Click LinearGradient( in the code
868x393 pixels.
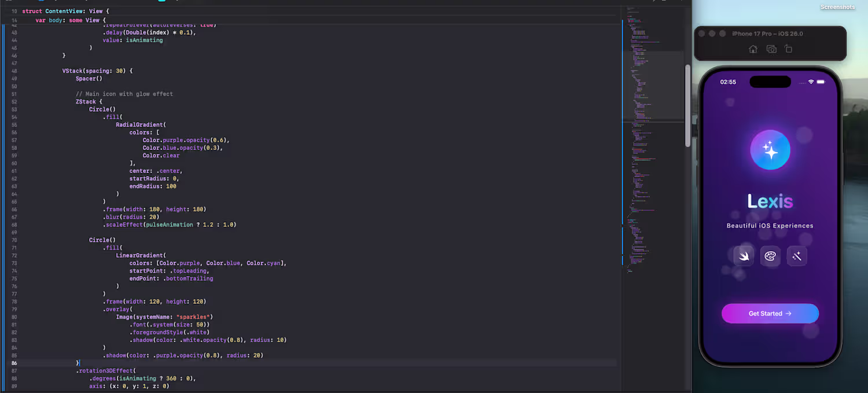pyautogui.click(x=141, y=255)
